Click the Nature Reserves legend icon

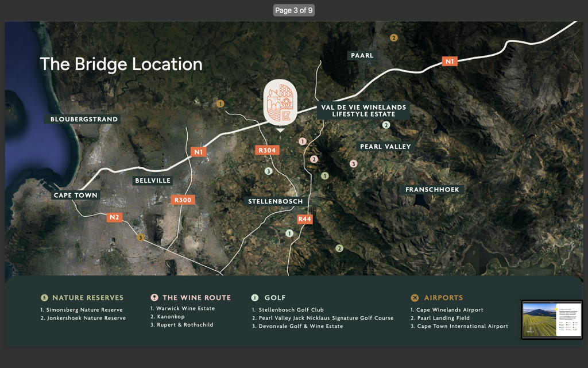[x=44, y=298]
